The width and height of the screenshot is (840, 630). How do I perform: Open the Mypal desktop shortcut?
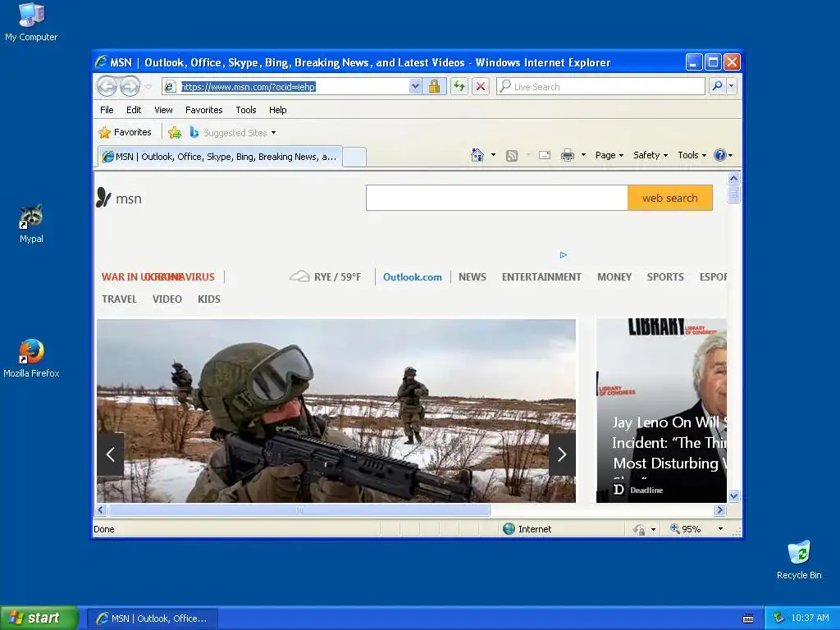31,224
